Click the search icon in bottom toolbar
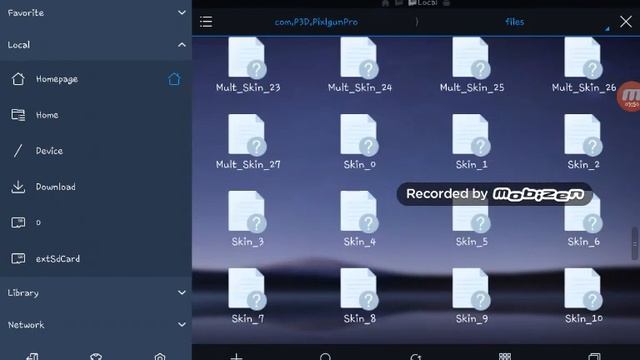The width and height of the screenshot is (640, 360). 326,356
